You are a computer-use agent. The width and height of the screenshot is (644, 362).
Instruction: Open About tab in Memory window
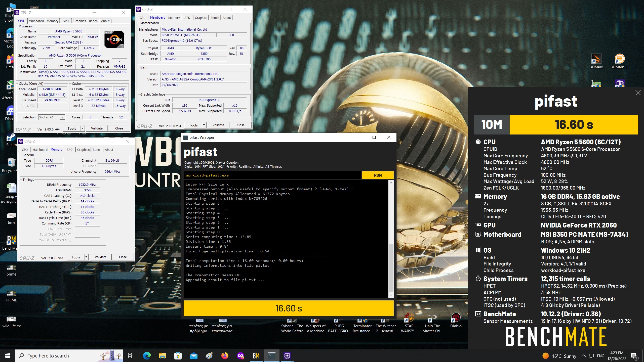tap(109, 150)
